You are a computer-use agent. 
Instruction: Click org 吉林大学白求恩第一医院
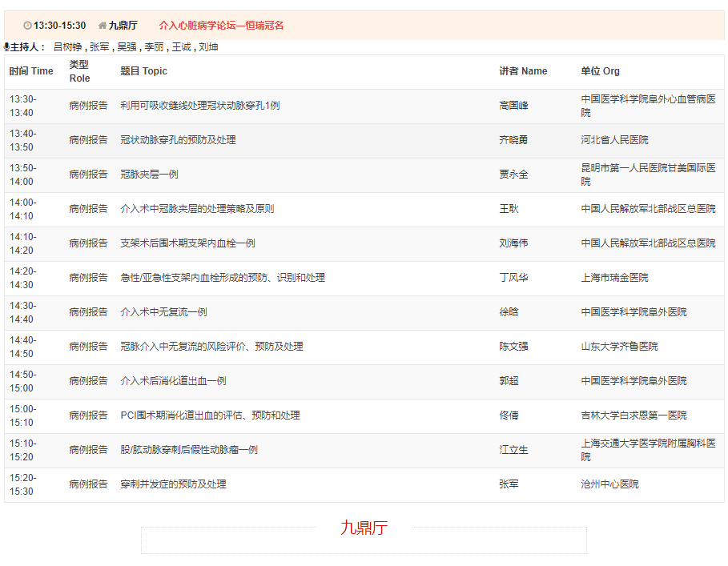click(633, 415)
